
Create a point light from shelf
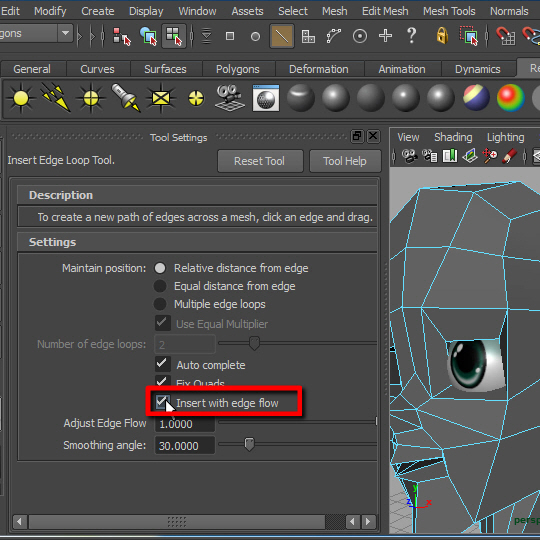pyautogui.click(x=91, y=98)
